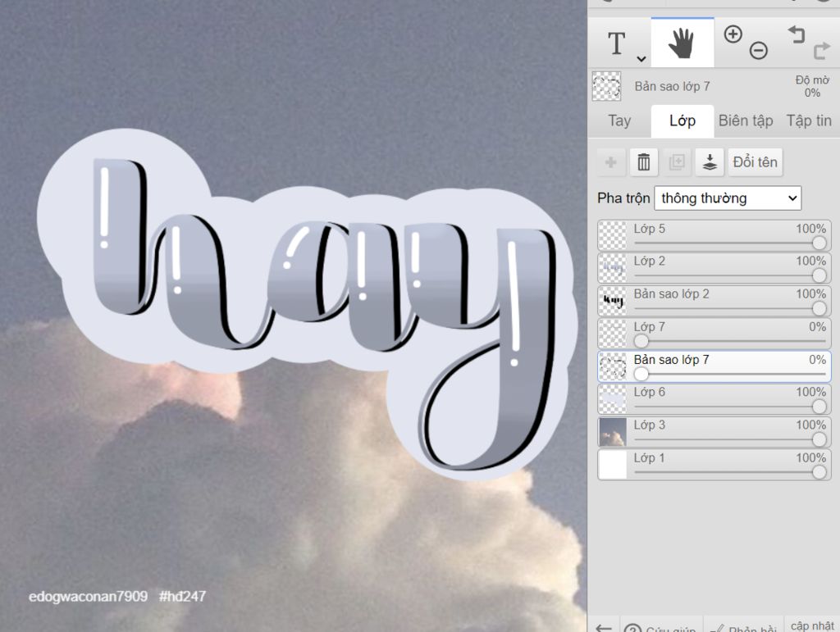
Task: Click the Bản sao lớp 7 opacity slider handle
Action: (641, 374)
